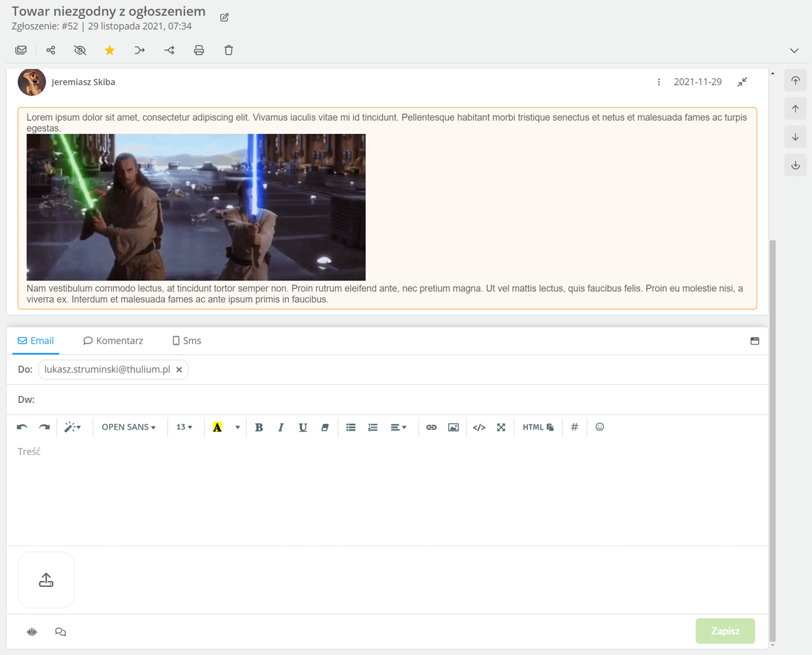
Task: Delete the ticket with trash icon
Action: (228, 50)
